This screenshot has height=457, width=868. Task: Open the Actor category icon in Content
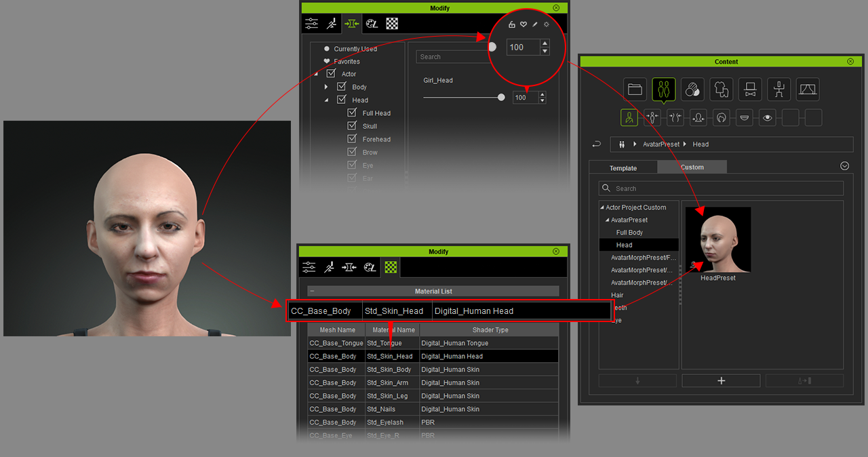pyautogui.click(x=663, y=89)
